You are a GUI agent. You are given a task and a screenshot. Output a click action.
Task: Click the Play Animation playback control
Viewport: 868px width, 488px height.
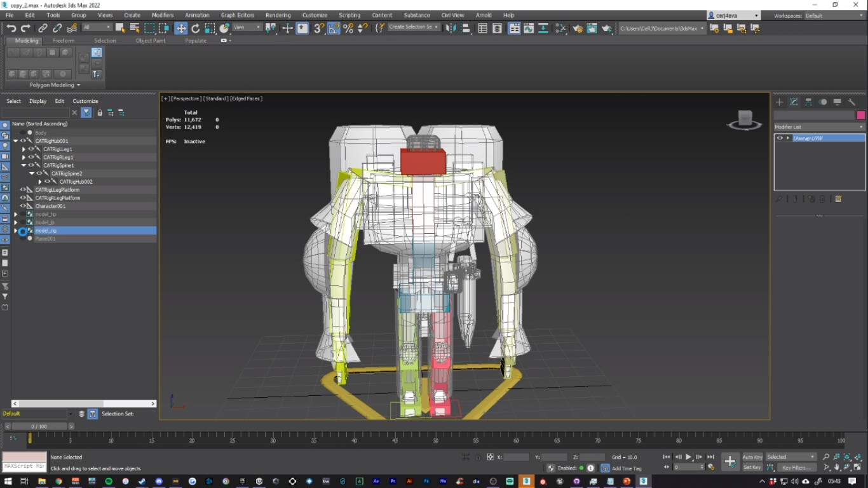(x=689, y=457)
